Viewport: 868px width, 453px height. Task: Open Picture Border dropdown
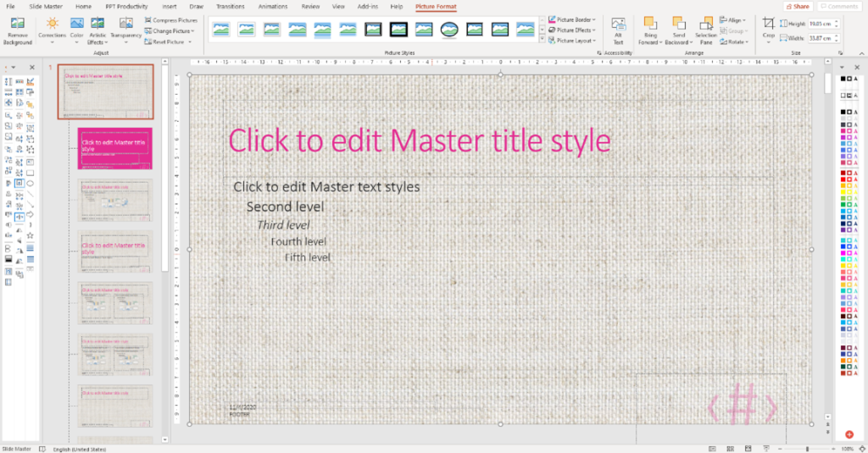pos(572,20)
